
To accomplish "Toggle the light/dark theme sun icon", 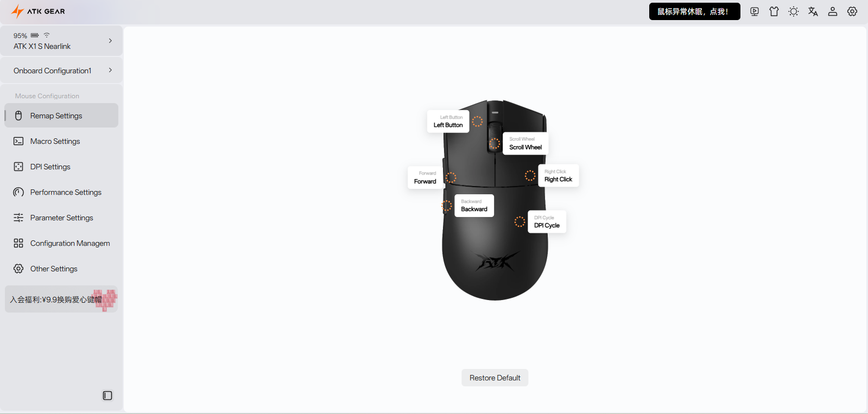I will tap(794, 11).
